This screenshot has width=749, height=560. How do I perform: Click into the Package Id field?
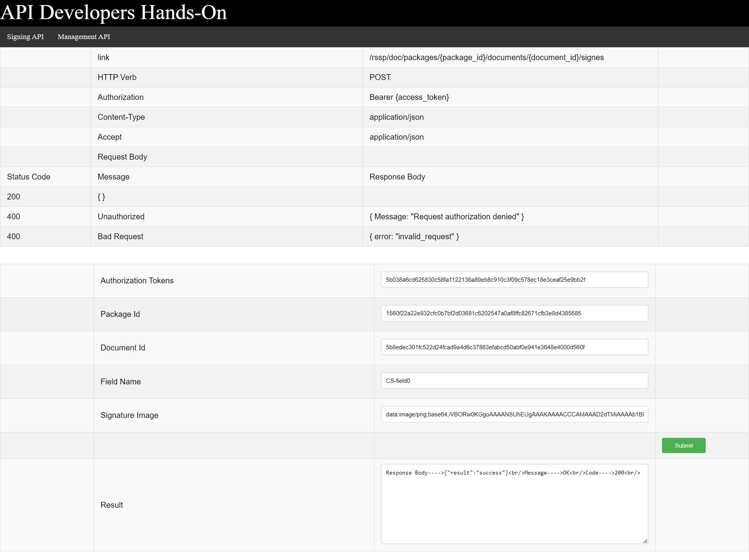coord(514,313)
